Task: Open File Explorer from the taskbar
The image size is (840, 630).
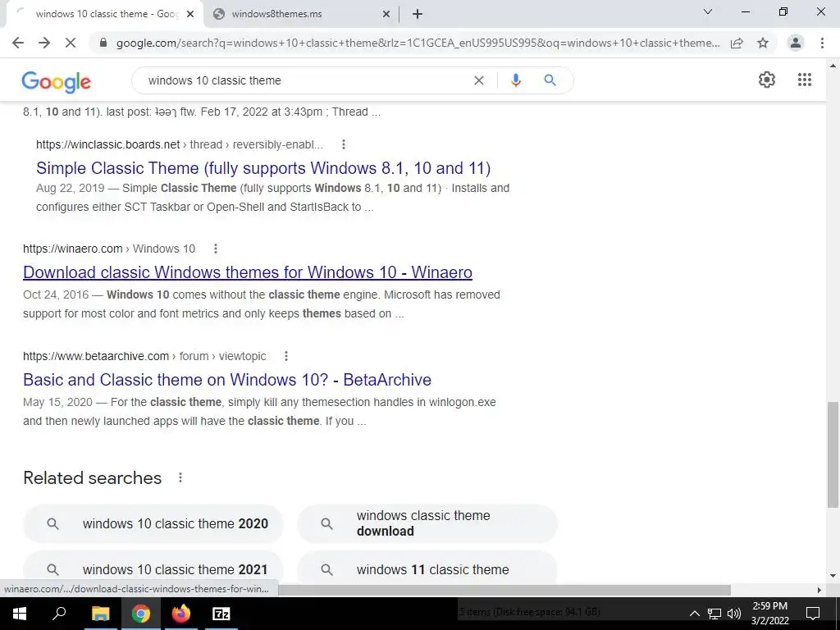Action: pyautogui.click(x=100, y=614)
